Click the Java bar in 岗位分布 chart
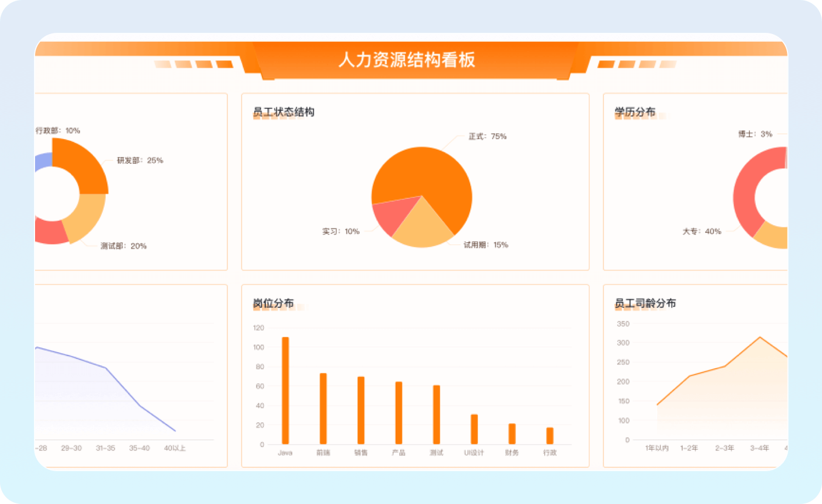Image resolution: width=822 pixels, height=504 pixels. point(285,391)
